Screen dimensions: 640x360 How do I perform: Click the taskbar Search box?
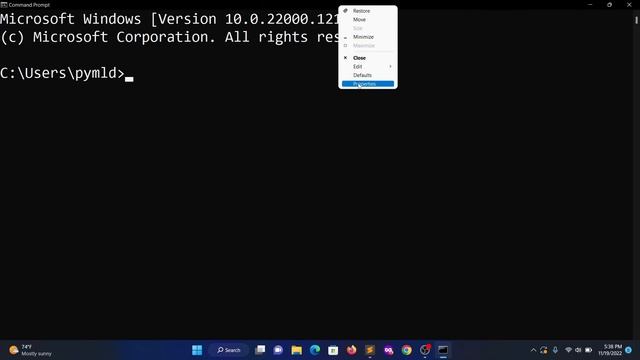point(229,350)
